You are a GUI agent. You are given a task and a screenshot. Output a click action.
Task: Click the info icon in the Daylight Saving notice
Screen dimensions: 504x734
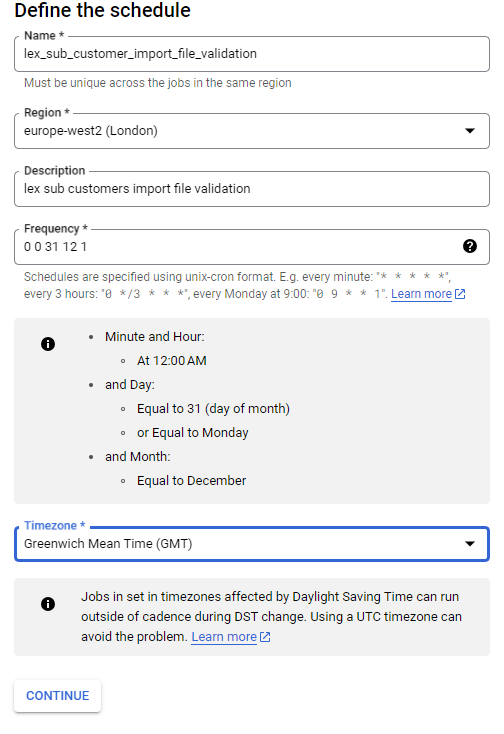48,604
